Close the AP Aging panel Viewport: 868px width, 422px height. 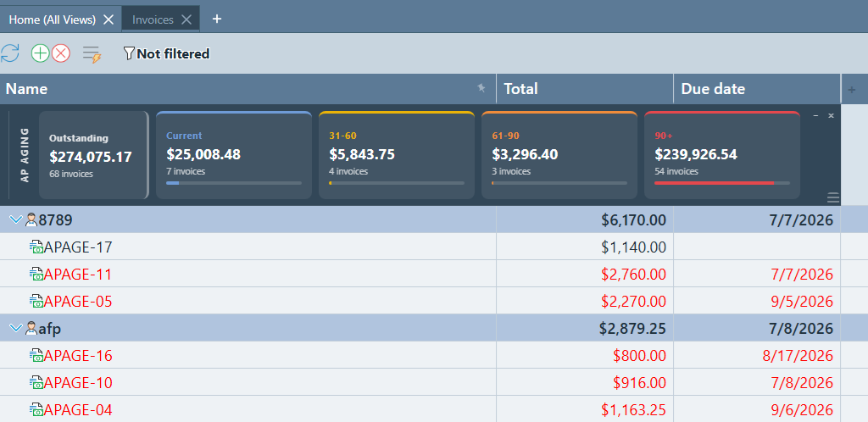[x=831, y=115]
